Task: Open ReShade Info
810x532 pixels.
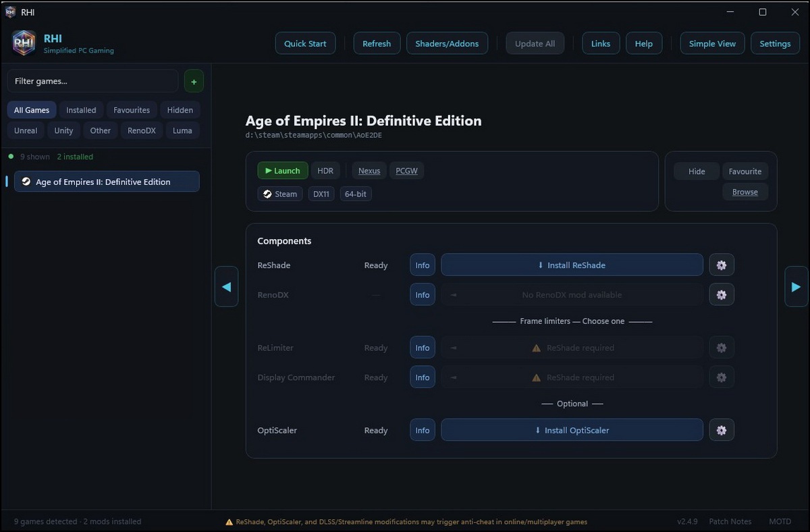Action: click(423, 265)
